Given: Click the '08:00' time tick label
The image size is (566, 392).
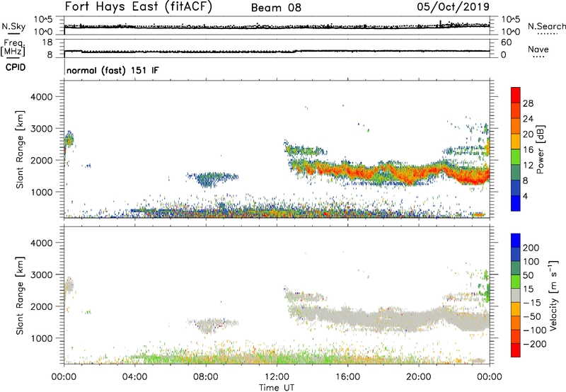Looking at the screenshot, I should 206,377.
